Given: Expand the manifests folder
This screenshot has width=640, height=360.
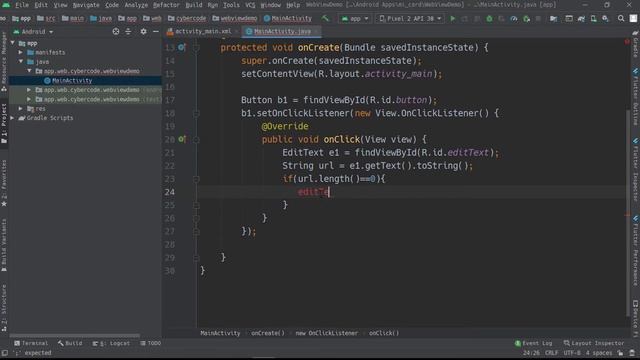Looking at the screenshot, I should (20, 52).
